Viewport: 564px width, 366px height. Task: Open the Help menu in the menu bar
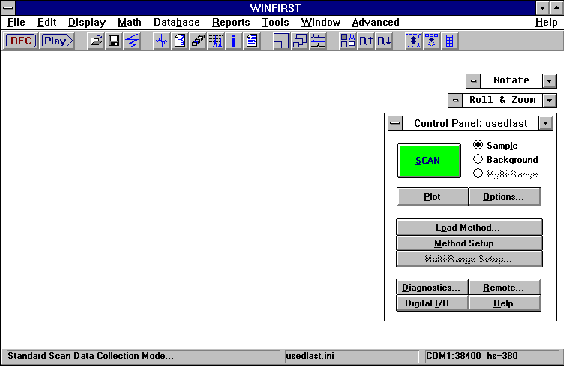coord(546,22)
